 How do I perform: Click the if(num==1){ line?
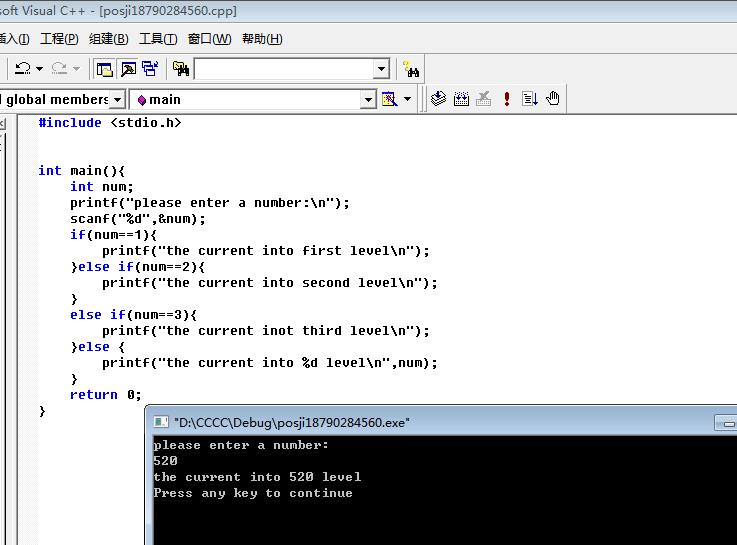[x=114, y=234]
